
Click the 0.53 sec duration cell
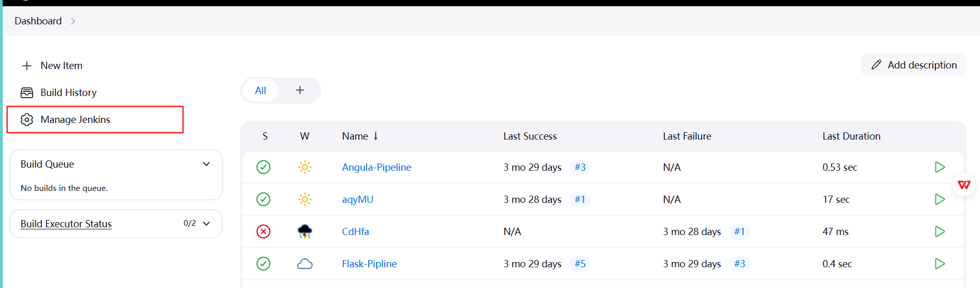click(839, 167)
